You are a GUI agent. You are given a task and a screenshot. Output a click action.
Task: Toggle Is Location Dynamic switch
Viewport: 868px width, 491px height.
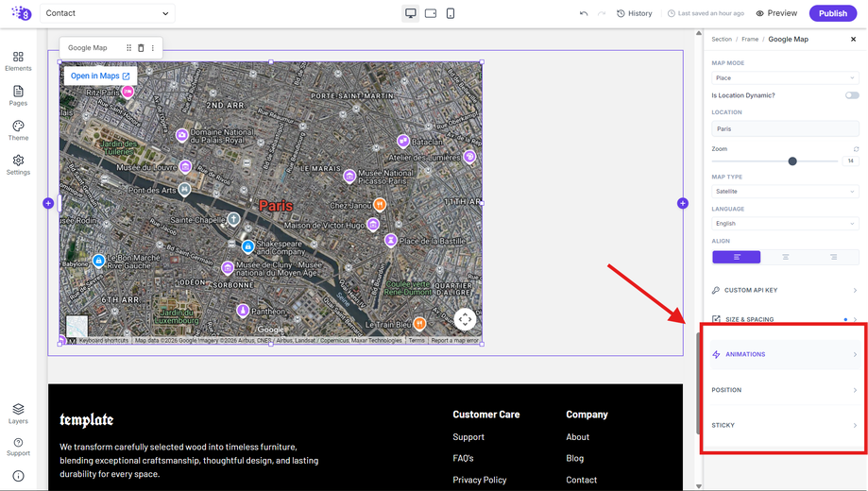[x=852, y=95]
